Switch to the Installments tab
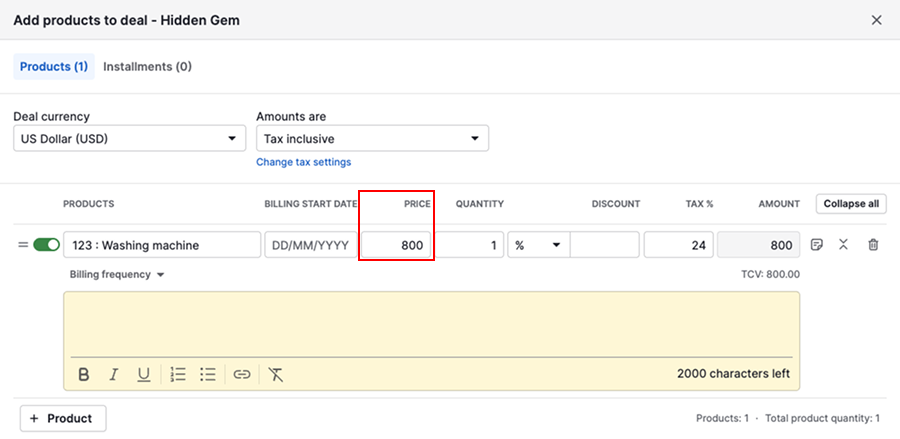 147,67
